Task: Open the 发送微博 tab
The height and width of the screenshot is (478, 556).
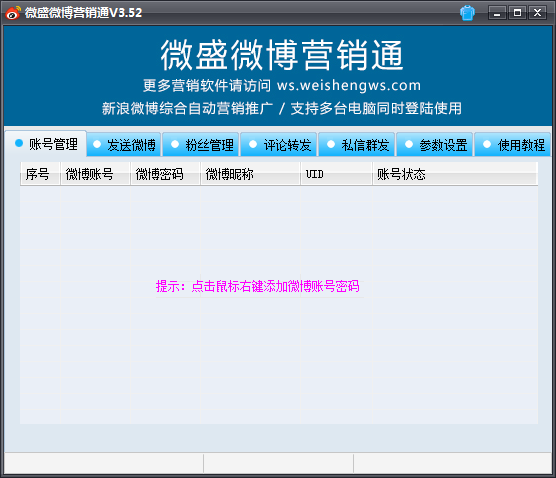Action: [124, 145]
